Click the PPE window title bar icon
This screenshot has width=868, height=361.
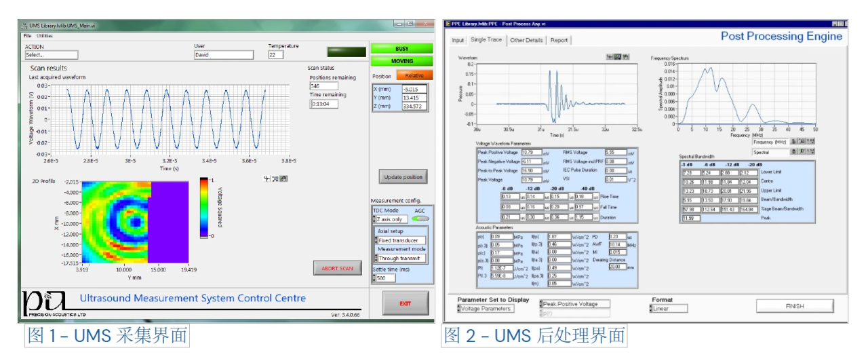(x=448, y=23)
